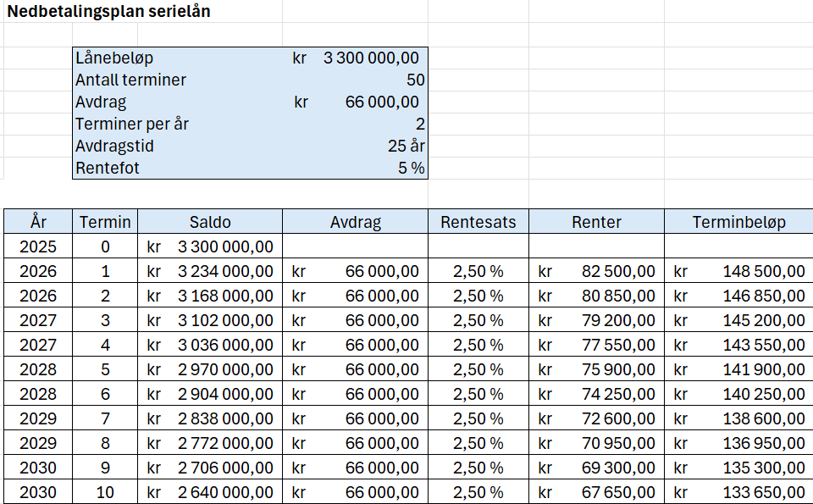The image size is (813, 504).
Task: Select the 'Terminbeløp' column header
Action: coord(738,222)
